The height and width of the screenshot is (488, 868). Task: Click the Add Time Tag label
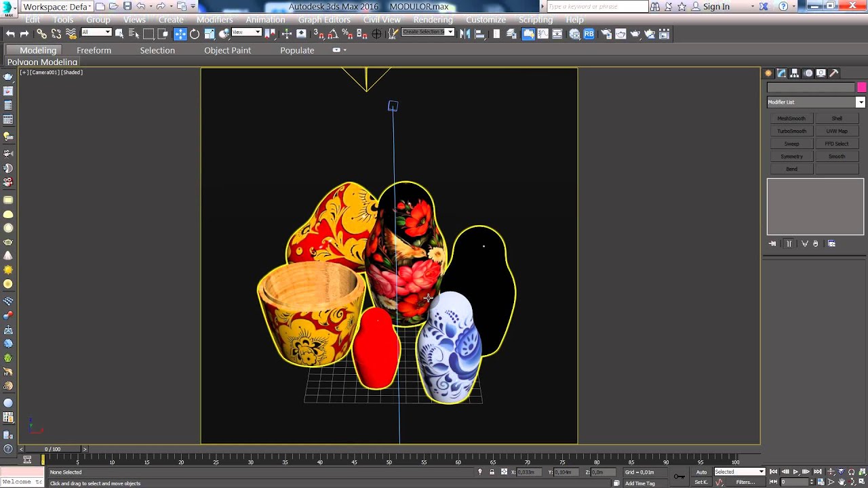click(640, 483)
